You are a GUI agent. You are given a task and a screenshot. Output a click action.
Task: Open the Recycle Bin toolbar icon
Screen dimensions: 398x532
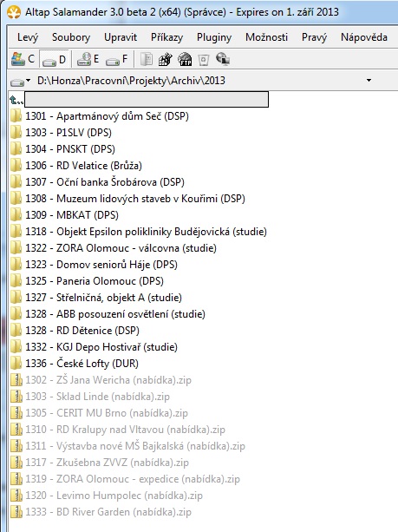[x=204, y=59]
